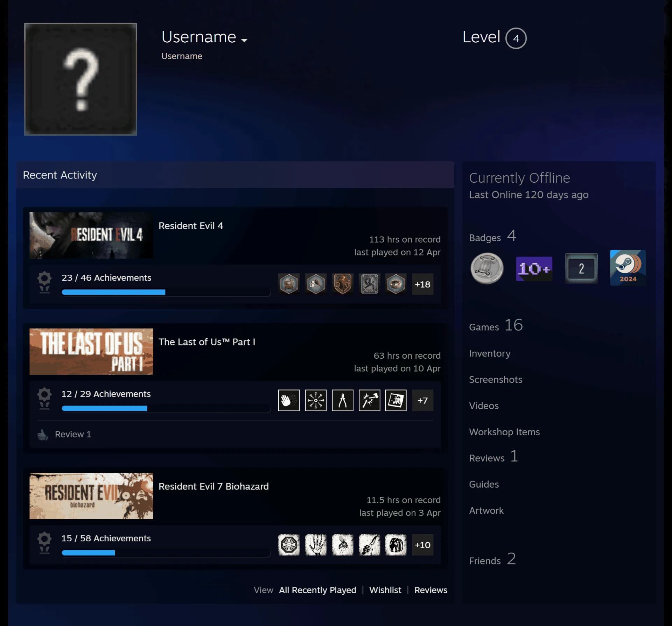Click the second Resident Evil 4 achievement icon

pyautogui.click(x=316, y=284)
